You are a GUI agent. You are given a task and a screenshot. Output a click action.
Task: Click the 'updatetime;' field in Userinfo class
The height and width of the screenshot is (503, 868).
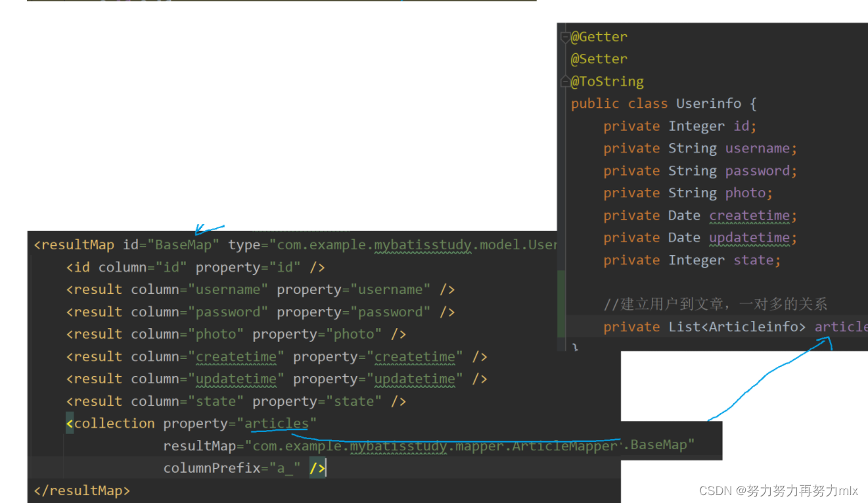(753, 237)
